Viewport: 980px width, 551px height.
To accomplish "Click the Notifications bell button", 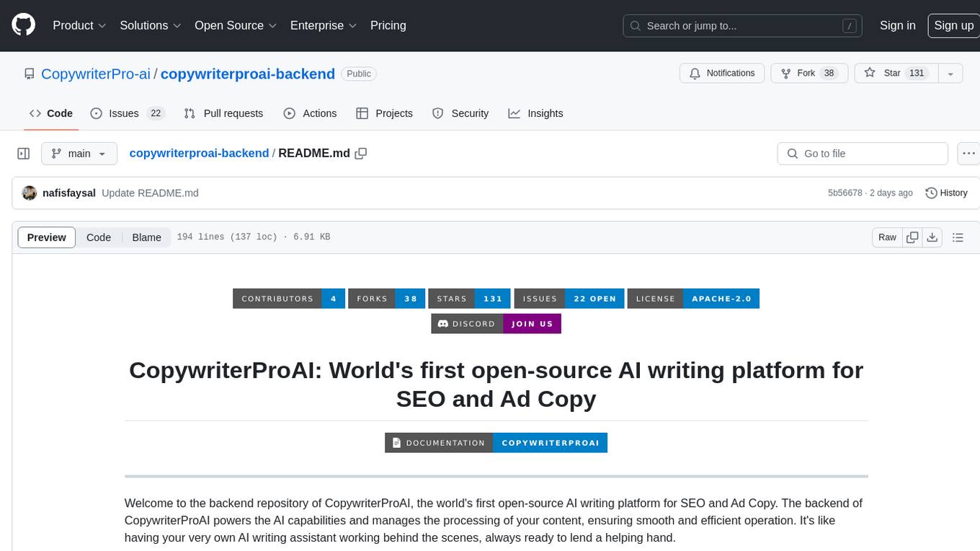I will 722,74.
